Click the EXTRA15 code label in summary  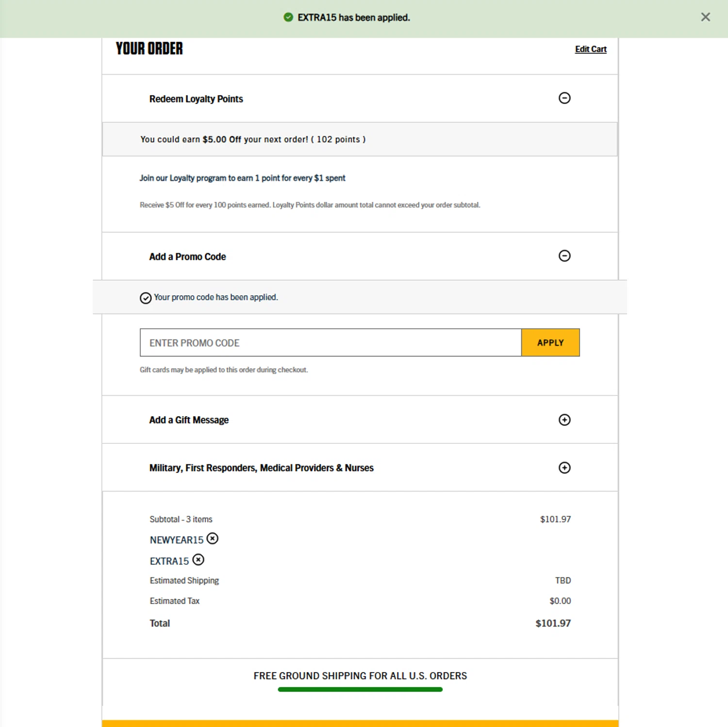click(x=169, y=561)
